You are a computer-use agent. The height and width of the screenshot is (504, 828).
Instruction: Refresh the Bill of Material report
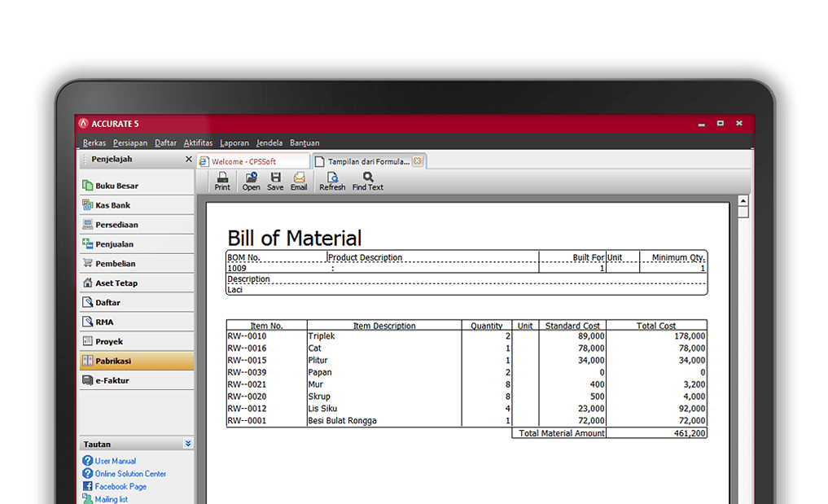[x=332, y=182]
